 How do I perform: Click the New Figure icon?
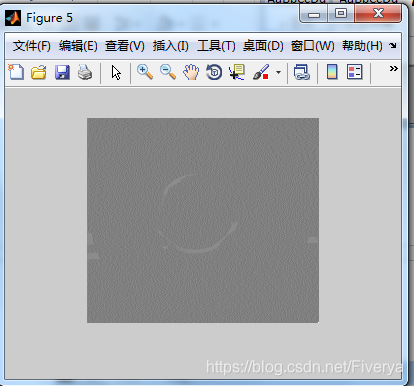pyautogui.click(x=16, y=72)
